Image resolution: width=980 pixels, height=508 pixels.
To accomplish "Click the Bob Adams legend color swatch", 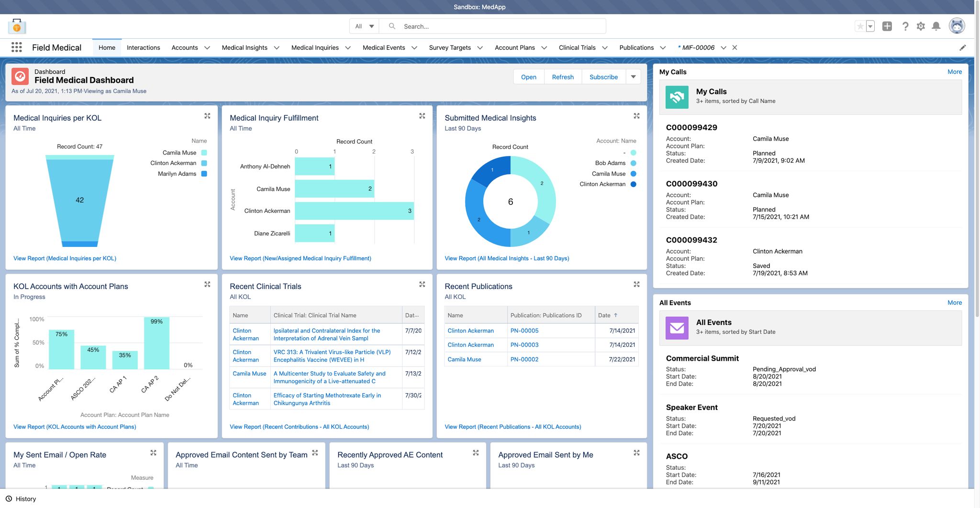I will (634, 163).
